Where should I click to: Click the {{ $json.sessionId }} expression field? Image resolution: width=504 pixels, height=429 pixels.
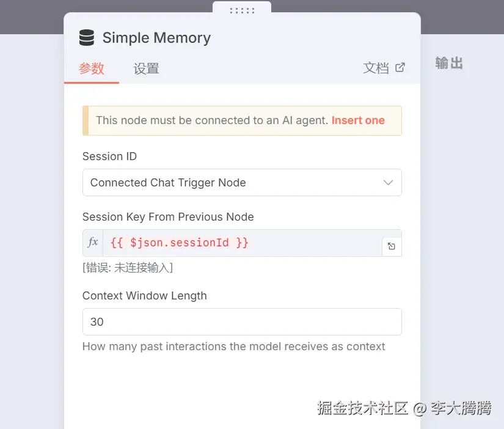243,243
